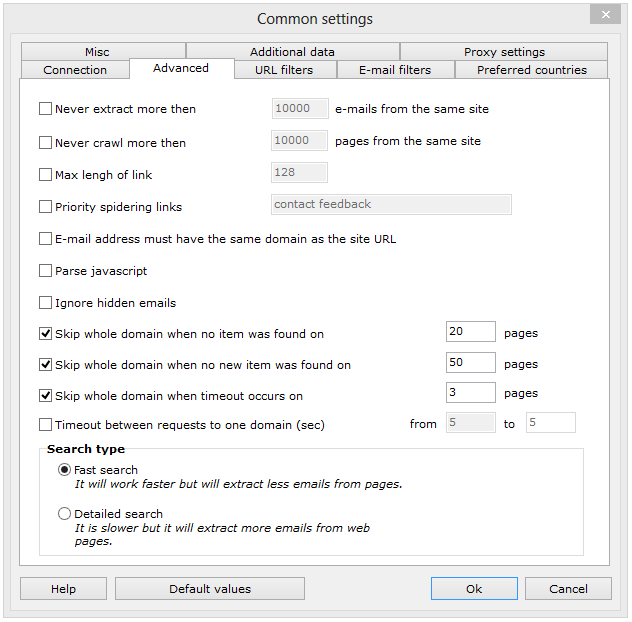The width and height of the screenshot is (632, 622).
Task: Open the URL filters tab
Action: [x=284, y=70]
